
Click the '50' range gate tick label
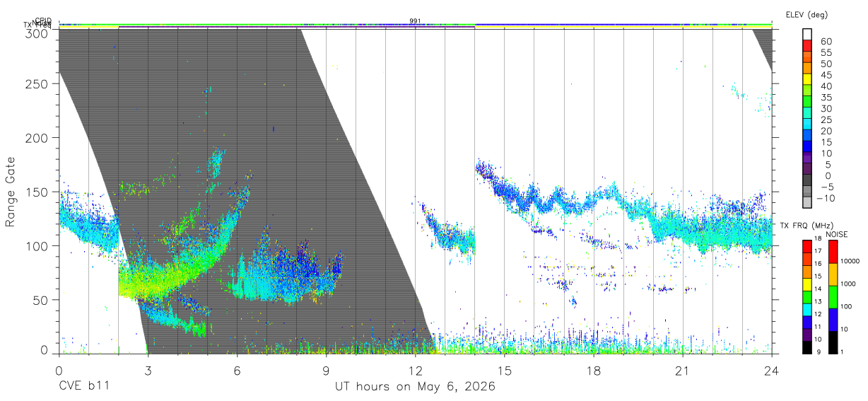click(x=40, y=300)
